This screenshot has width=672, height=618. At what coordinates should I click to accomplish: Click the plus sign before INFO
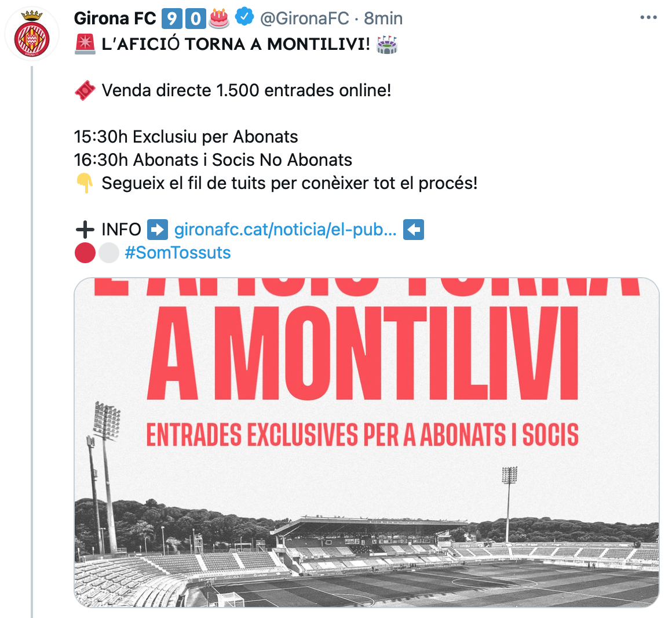(x=85, y=230)
